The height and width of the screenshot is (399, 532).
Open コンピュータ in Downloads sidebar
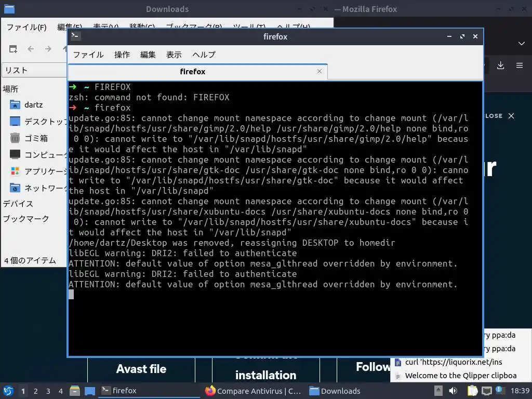[38, 155]
